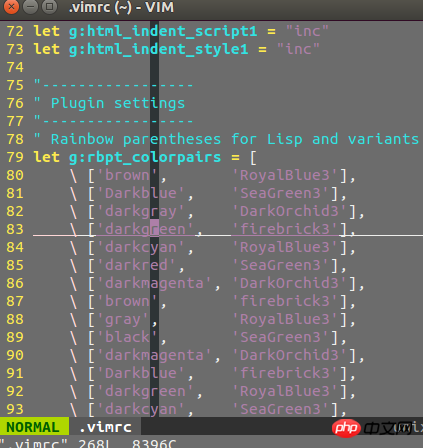Click the 'darkmagenta' entry on line 86
The width and height of the screenshot is (423, 448).
pos(154,283)
